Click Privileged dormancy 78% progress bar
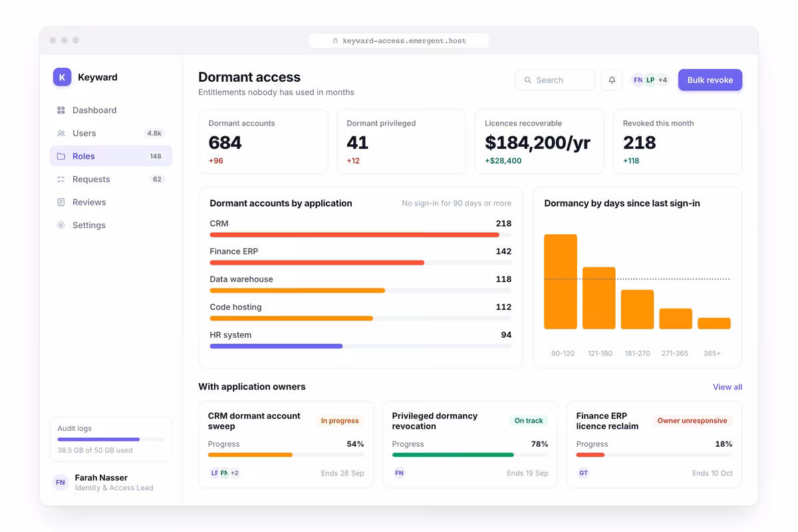798x532 pixels. pos(470,455)
